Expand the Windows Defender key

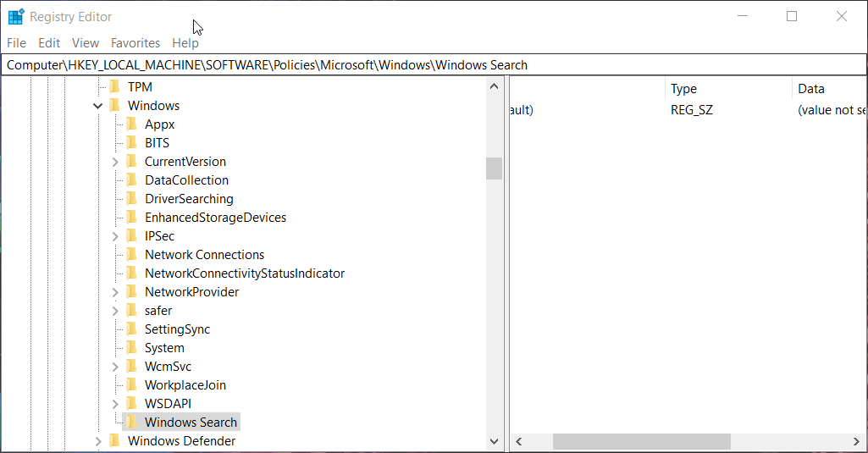(x=98, y=441)
